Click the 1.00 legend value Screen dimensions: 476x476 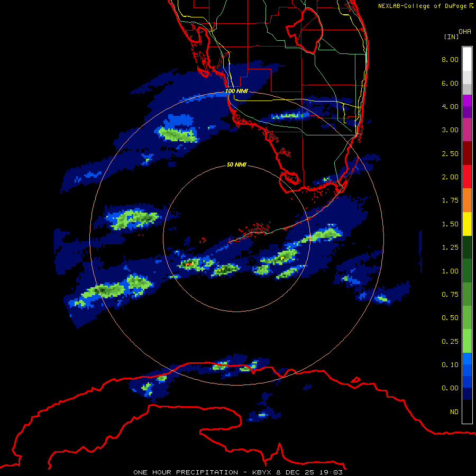click(x=450, y=271)
